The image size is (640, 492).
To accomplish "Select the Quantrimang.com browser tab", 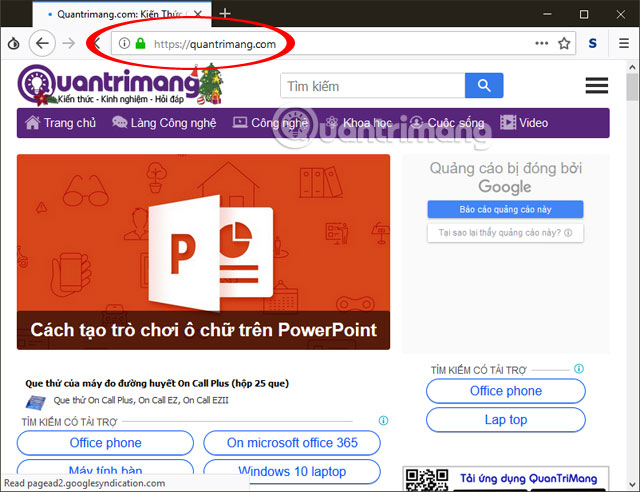I will tap(122, 14).
